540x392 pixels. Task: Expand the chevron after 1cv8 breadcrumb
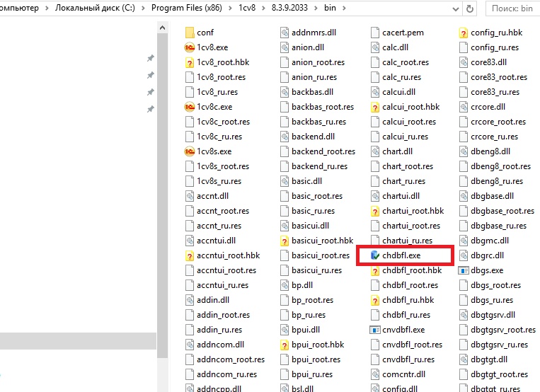coord(263,8)
